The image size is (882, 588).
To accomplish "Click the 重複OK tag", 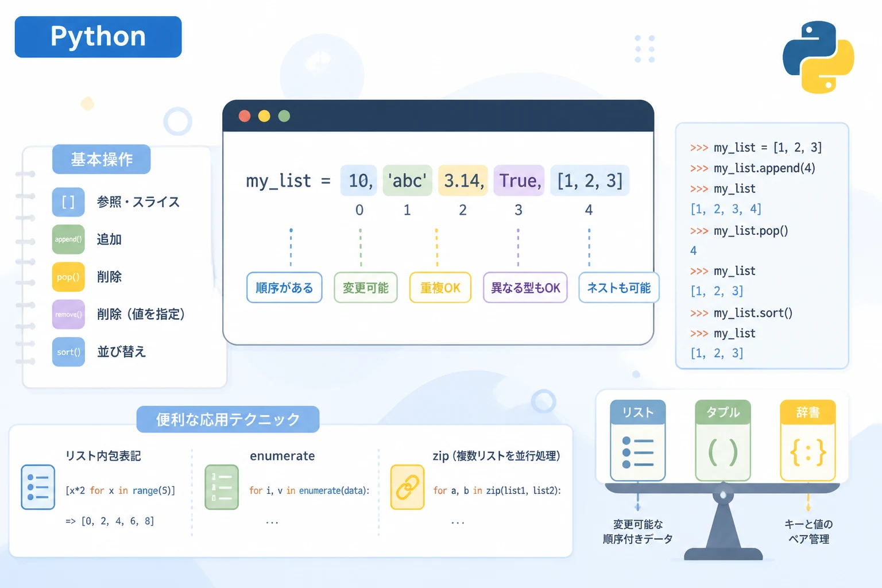I will (x=440, y=288).
